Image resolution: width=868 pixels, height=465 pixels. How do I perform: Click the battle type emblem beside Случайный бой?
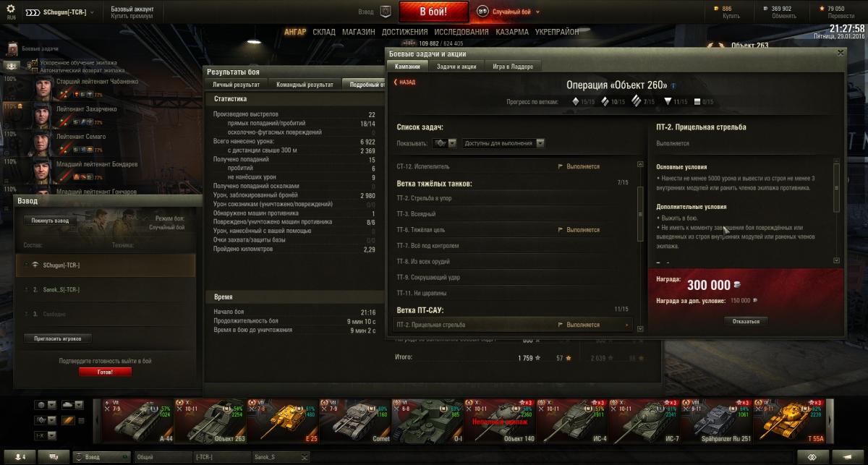tap(482, 12)
